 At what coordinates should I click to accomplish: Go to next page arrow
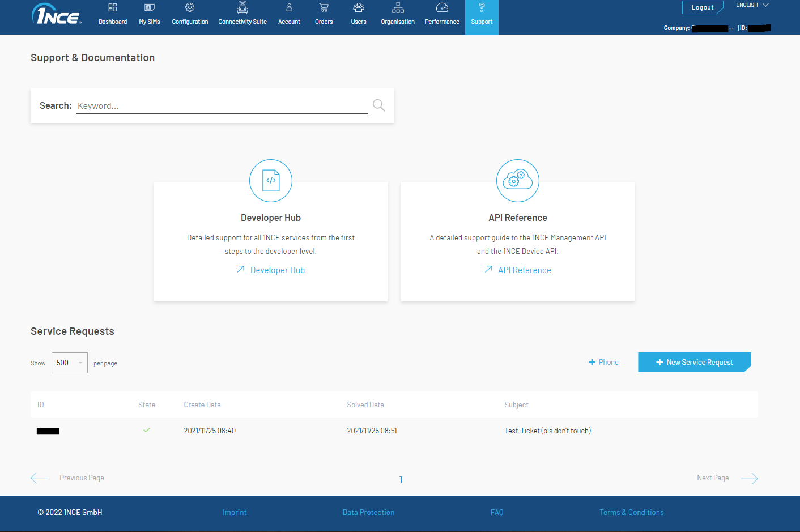tap(749, 479)
